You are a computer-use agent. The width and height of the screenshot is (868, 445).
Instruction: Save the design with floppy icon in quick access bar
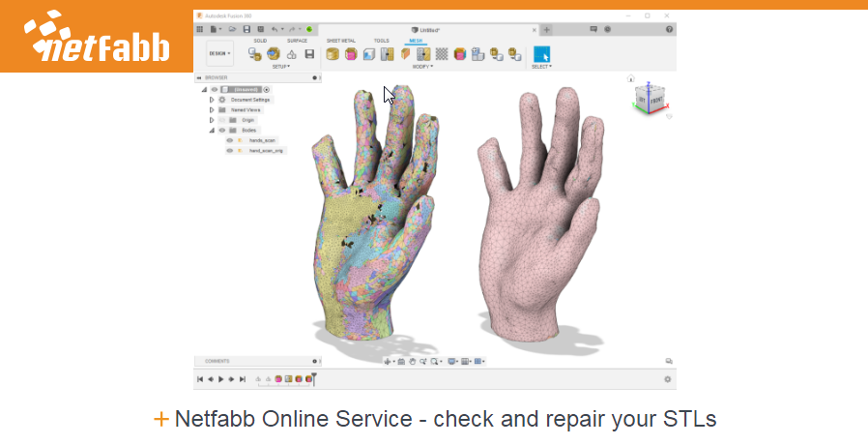click(x=246, y=29)
